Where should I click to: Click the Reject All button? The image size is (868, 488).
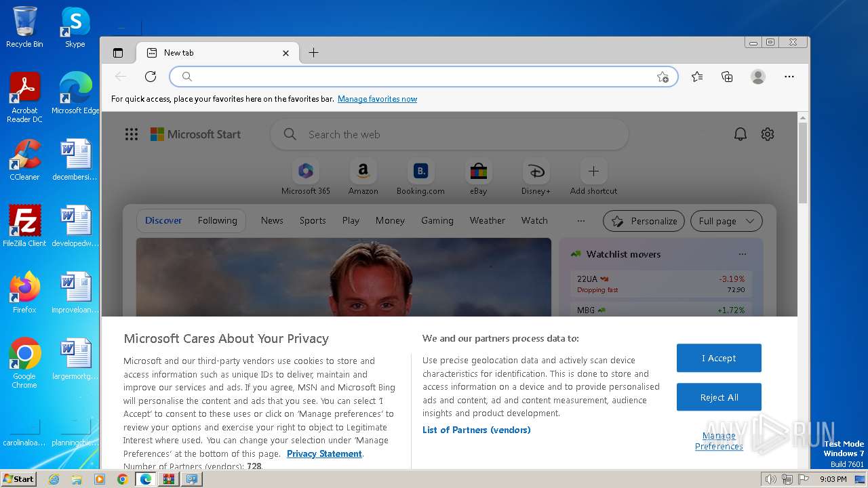click(x=719, y=397)
